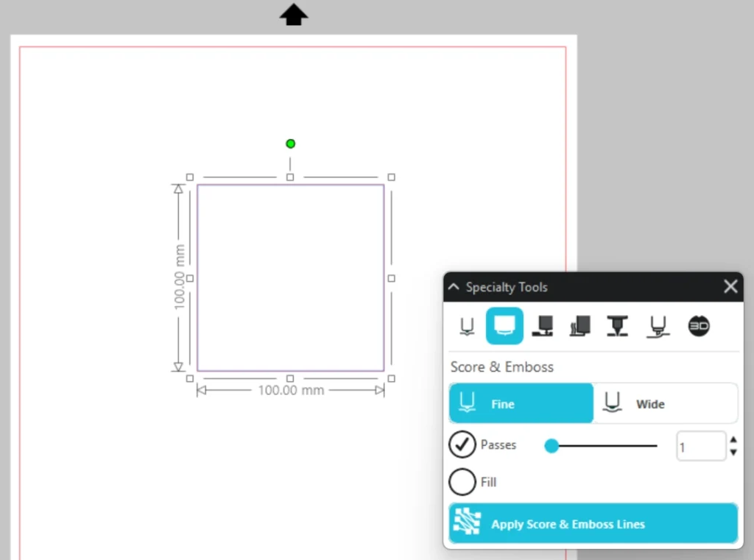
Task: Select the fourth Specialty Tools icon with wavy lines
Action: 579,326
